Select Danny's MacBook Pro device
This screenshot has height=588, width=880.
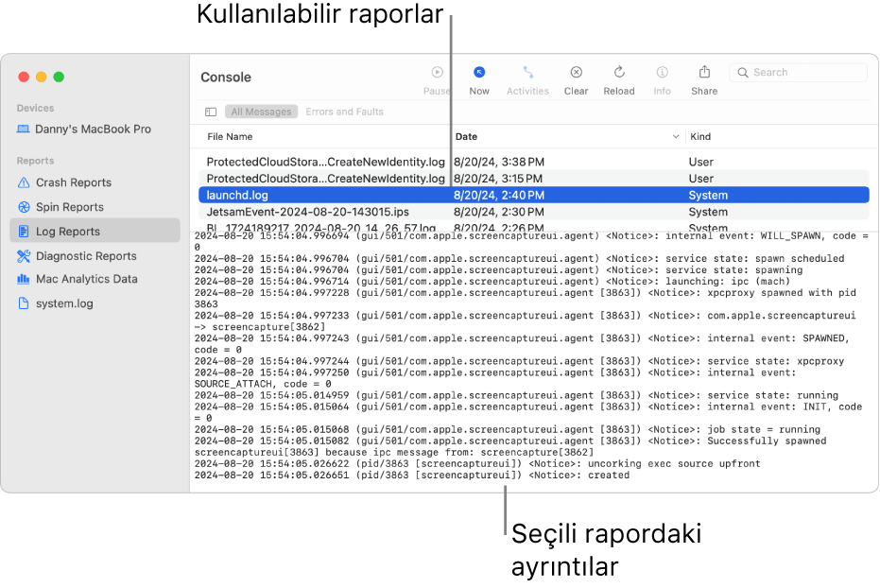click(93, 130)
